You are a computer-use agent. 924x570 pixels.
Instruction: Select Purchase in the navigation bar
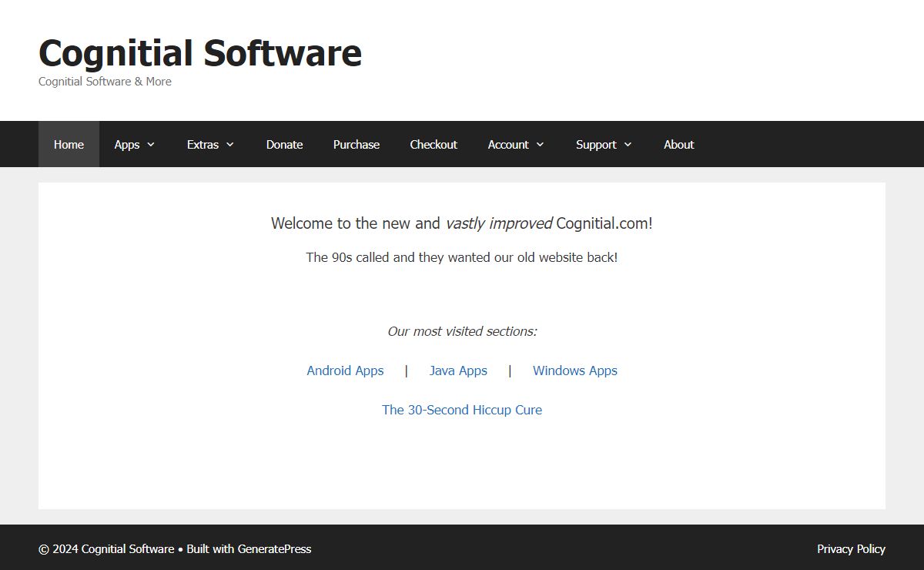pos(356,144)
